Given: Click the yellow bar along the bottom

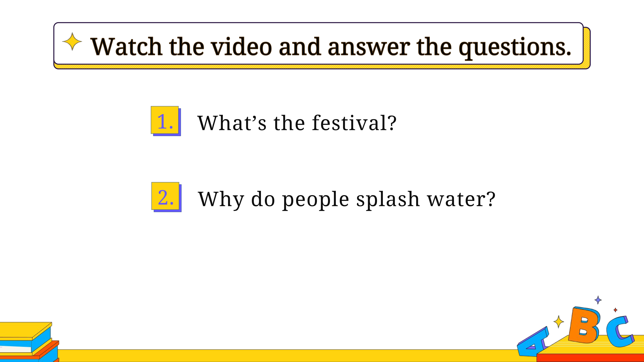Looking at the screenshot, I should (x=287, y=355).
